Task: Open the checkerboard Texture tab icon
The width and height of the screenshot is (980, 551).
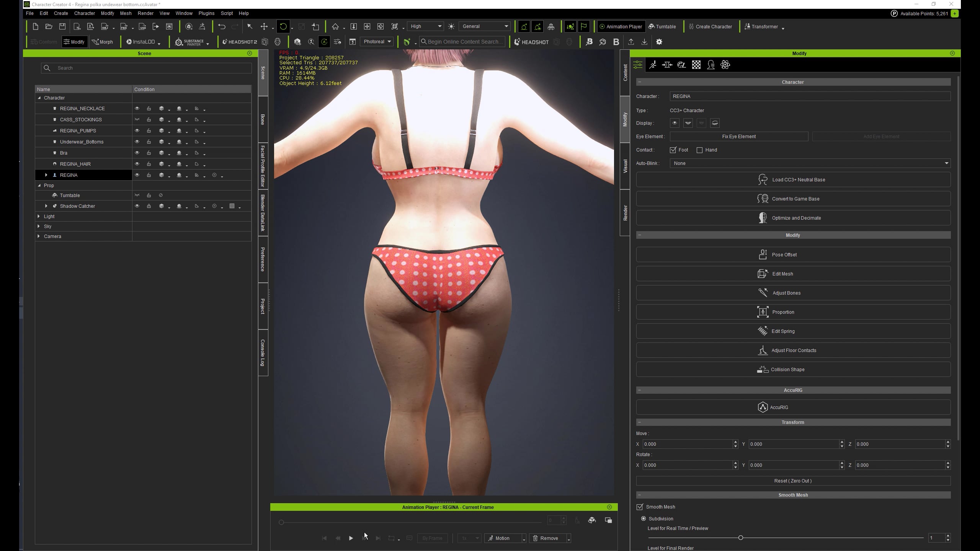Action: pyautogui.click(x=696, y=65)
